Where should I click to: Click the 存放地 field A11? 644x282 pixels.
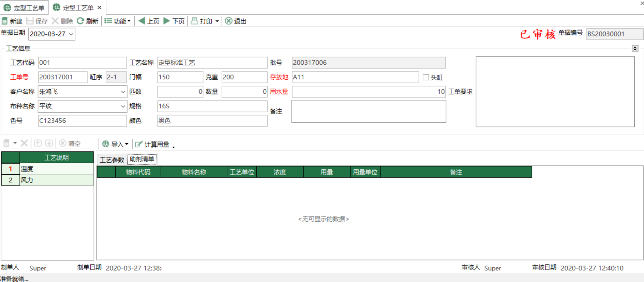click(355, 77)
